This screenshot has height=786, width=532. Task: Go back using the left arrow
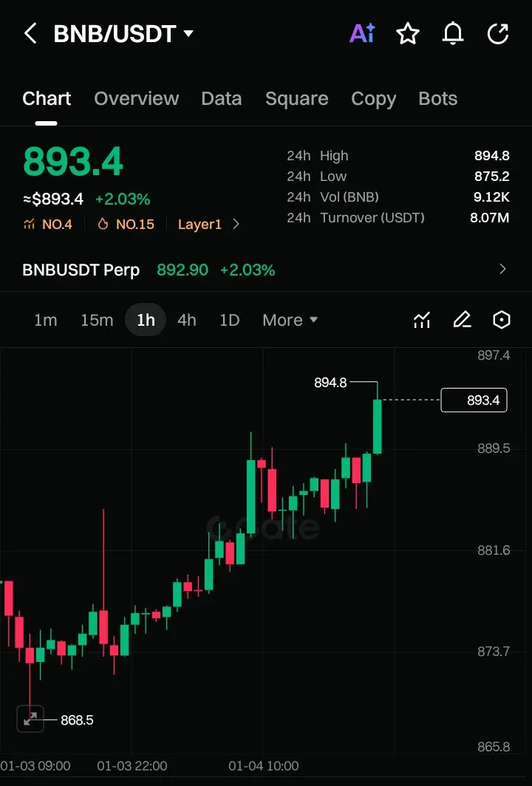tap(30, 33)
